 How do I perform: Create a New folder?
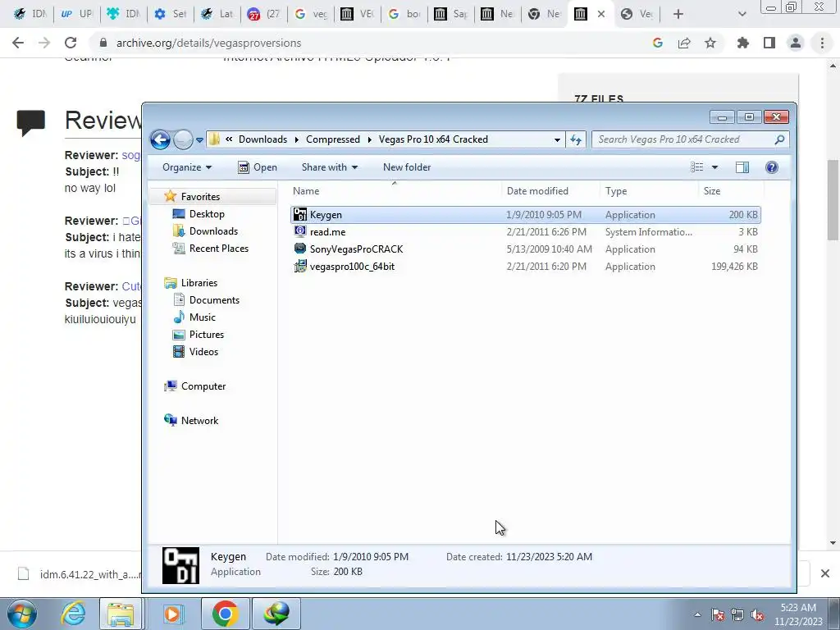tap(407, 167)
